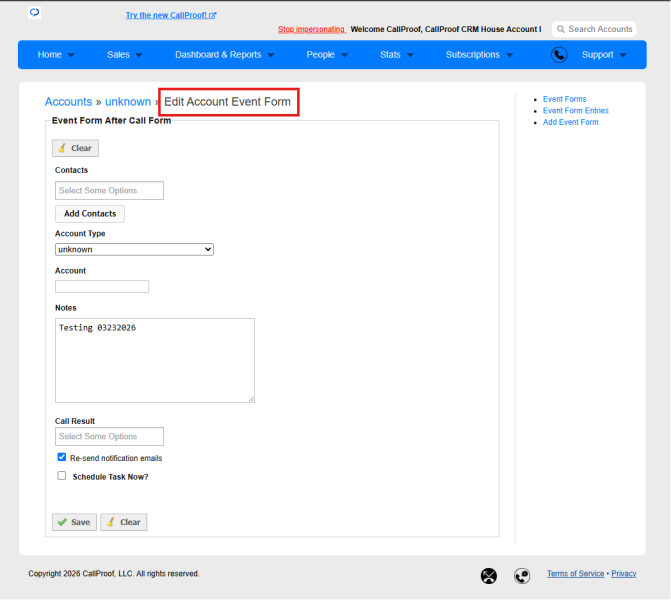Open Dashboard & Reports menu
Image resolution: width=671 pixels, height=600 pixels.
218,55
